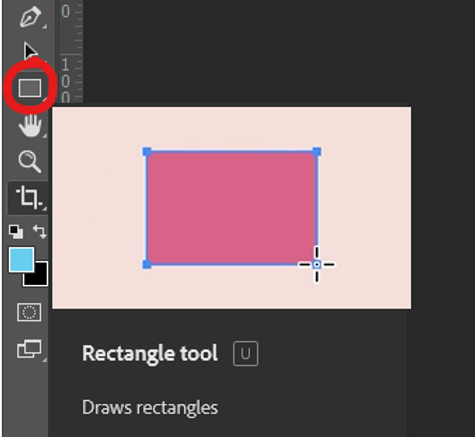Click the pink rectangle preview in tooltip
475x437 pixels.
coord(232,208)
